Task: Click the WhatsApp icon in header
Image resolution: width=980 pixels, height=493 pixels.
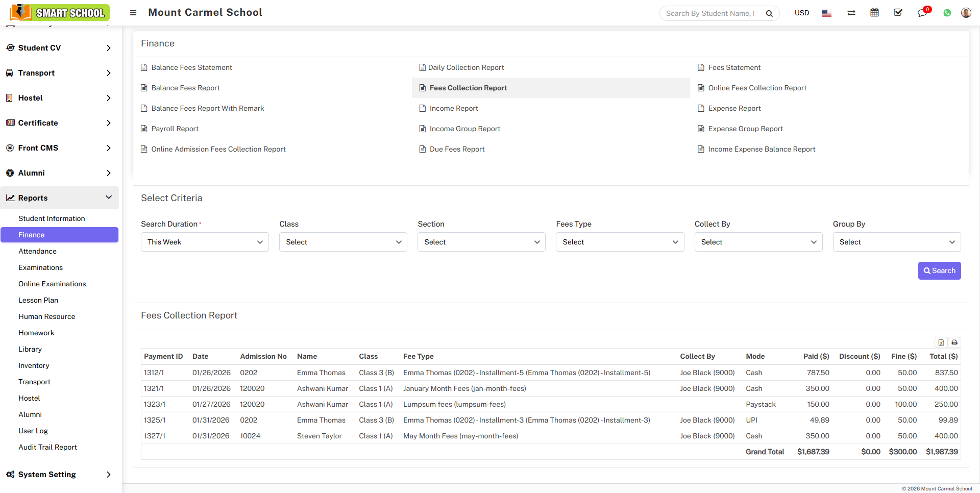Action: (947, 13)
